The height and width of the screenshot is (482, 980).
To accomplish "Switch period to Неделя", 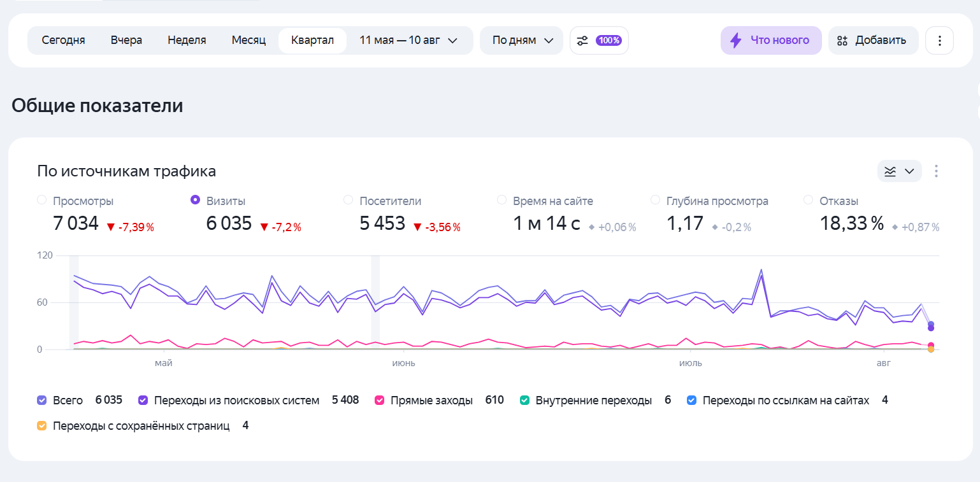I will click(187, 41).
